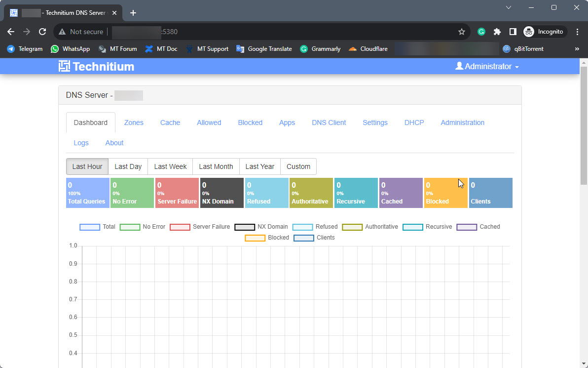Toggle the No Error legend swatch
The image size is (588, 368).
click(x=130, y=227)
